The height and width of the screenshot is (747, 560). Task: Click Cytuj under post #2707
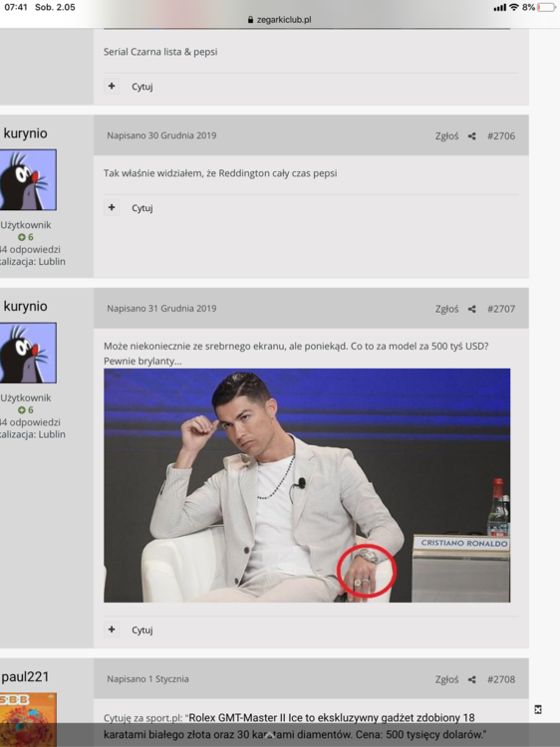[142, 629]
